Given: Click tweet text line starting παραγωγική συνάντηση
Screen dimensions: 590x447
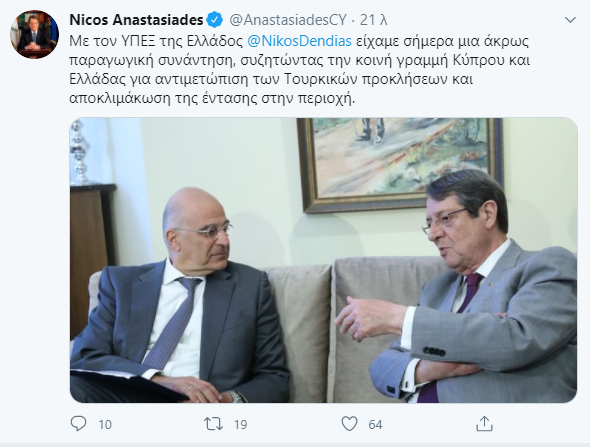Looking at the screenshot, I should [300, 60].
